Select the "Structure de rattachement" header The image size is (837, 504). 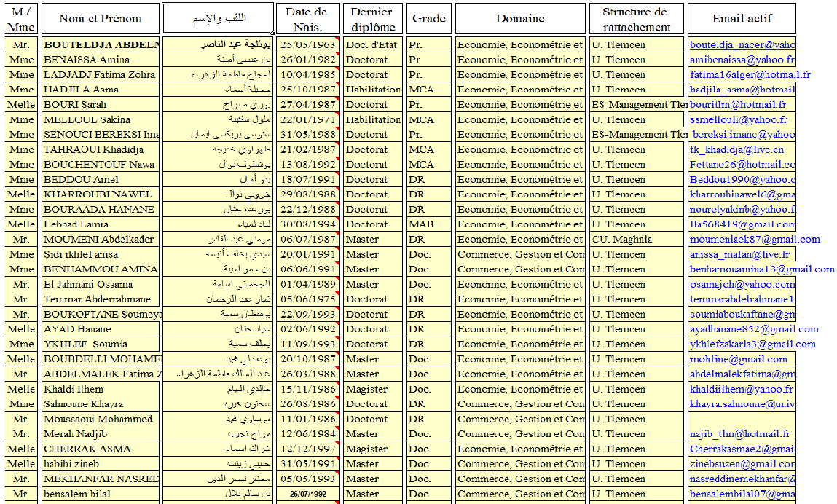(x=635, y=19)
